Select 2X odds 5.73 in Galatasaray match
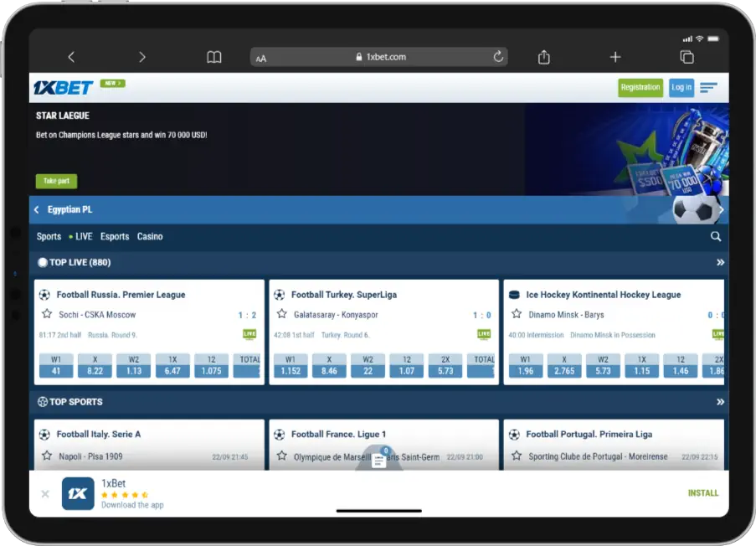The width and height of the screenshot is (756, 546). (x=445, y=366)
